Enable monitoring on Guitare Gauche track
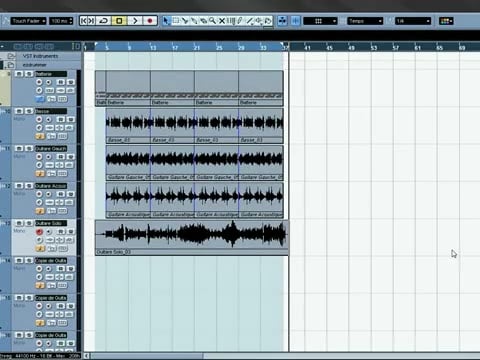Viewport: 480px width, 360px height. click(x=49, y=157)
